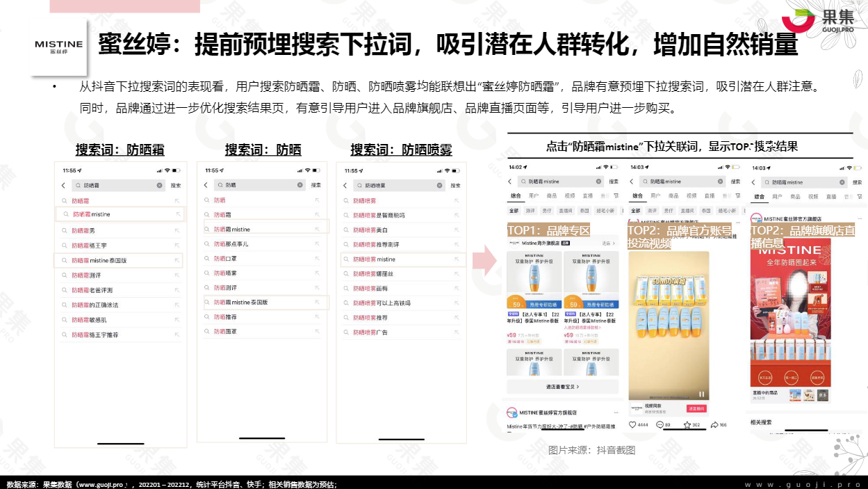868x489 pixels.
Task: Tap the fill arrow beside 防晒霜男
Action: pos(177,230)
